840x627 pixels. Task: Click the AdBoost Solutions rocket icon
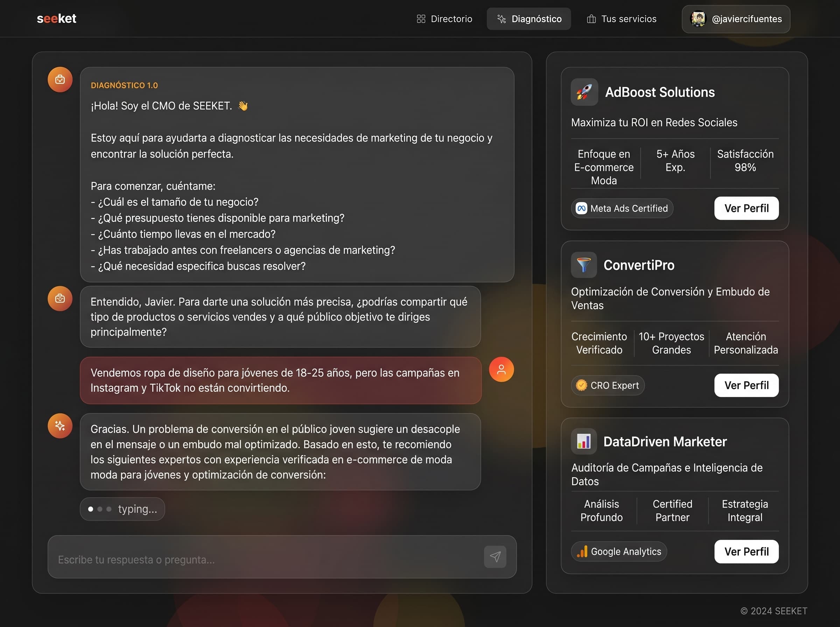584,92
